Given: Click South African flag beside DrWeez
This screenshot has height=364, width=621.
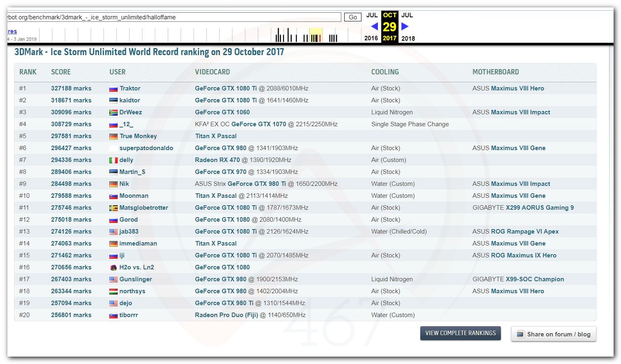Looking at the screenshot, I should click(x=114, y=113).
